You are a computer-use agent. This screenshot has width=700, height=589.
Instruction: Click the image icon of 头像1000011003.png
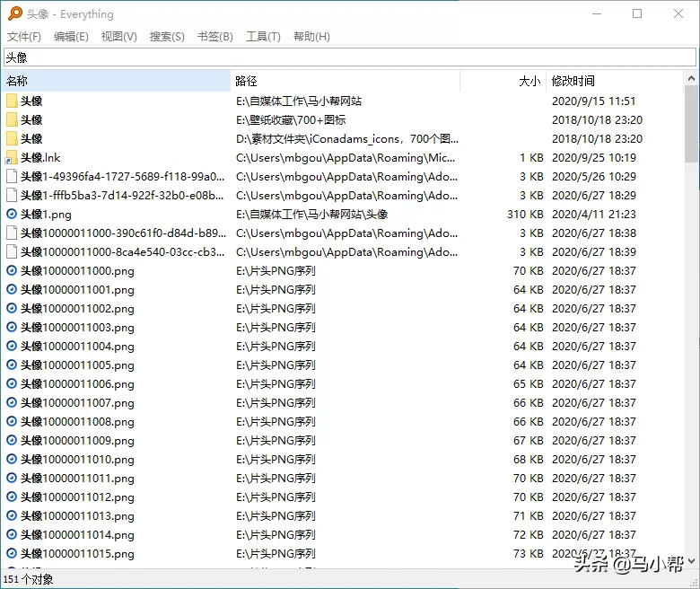pyautogui.click(x=12, y=328)
